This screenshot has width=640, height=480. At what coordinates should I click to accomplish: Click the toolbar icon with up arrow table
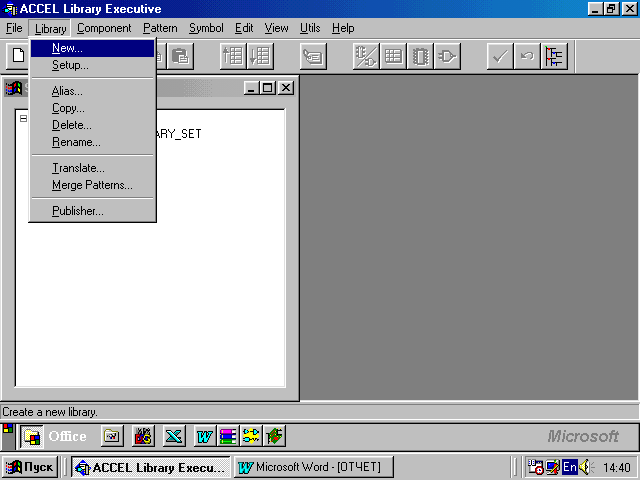[233, 56]
